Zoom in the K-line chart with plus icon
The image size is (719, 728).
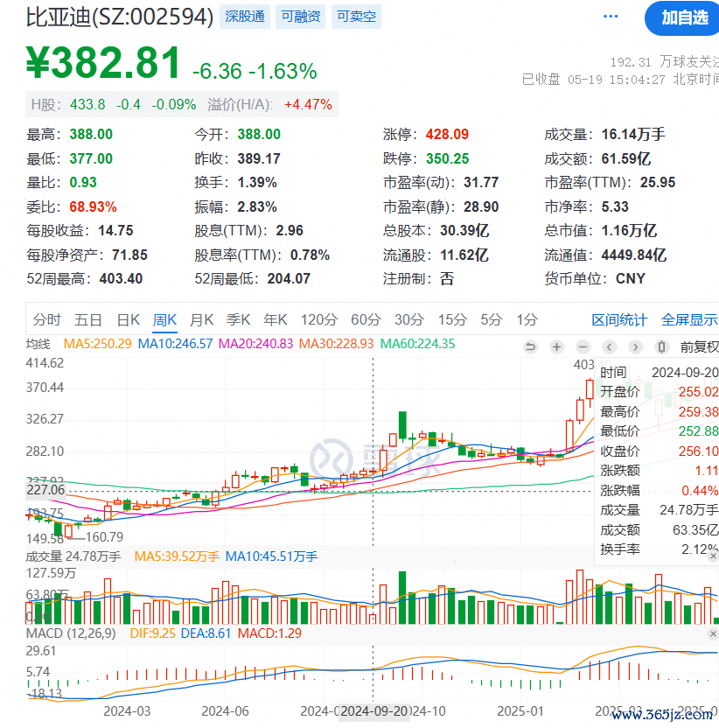(x=556, y=346)
